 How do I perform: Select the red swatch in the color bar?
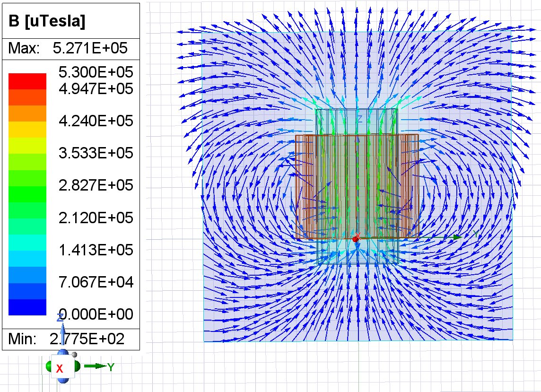(x=27, y=81)
